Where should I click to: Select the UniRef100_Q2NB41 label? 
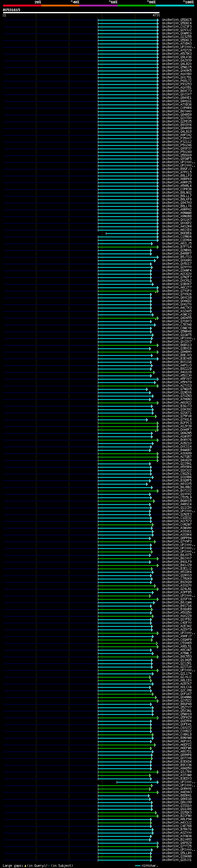click(x=177, y=250)
